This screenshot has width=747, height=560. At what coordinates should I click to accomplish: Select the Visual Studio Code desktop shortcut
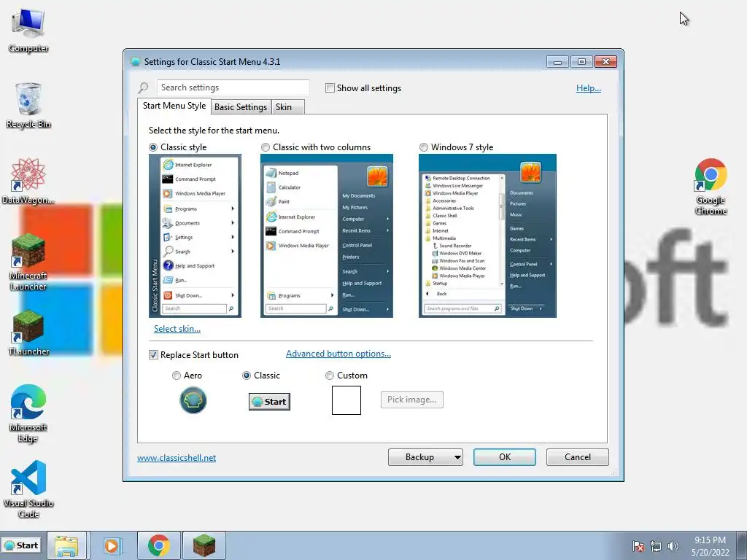pyautogui.click(x=28, y=489)
